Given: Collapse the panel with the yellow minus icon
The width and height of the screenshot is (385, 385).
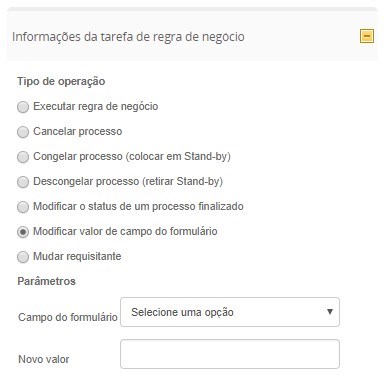Looking at the screenshot, I should [367, 36].
